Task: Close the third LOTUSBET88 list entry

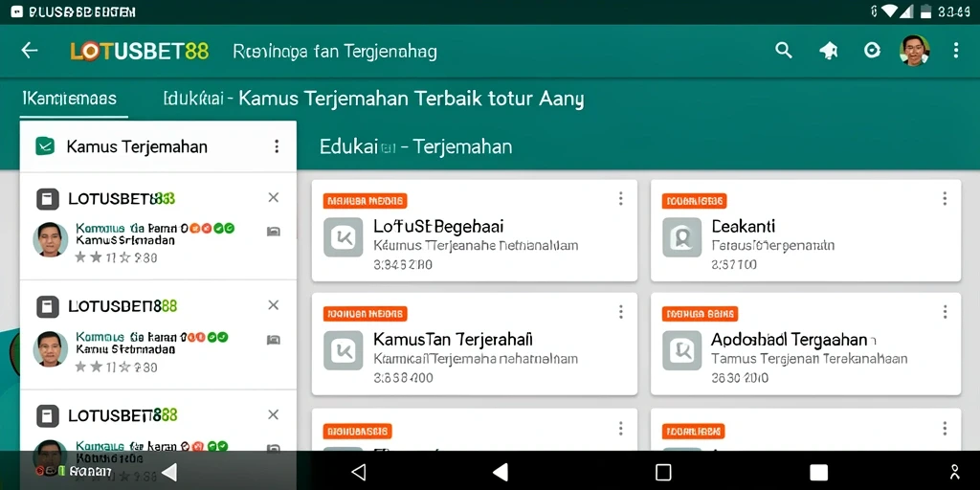Action: pos(273,414)
